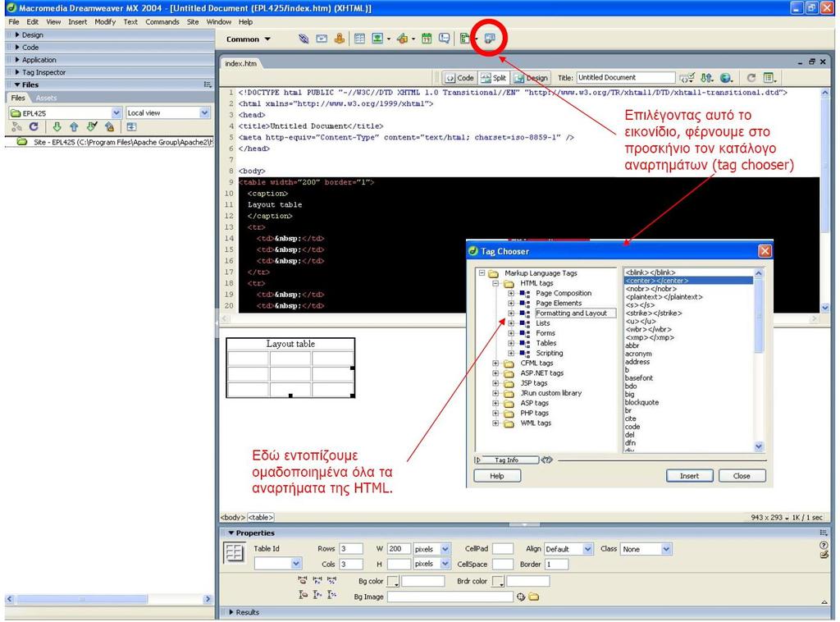Expand the Results panel
This screenshot has height=622, width=840.
pos(231,612)
